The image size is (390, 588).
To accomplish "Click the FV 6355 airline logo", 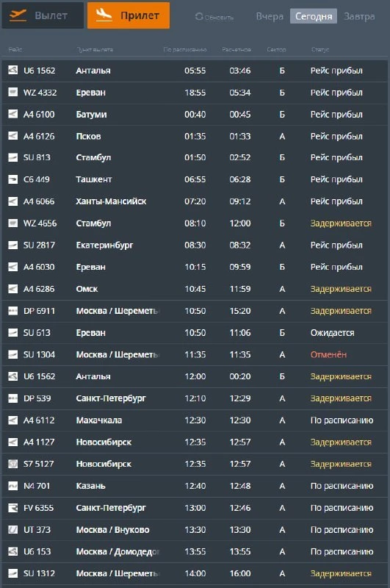I will [12, 508].
